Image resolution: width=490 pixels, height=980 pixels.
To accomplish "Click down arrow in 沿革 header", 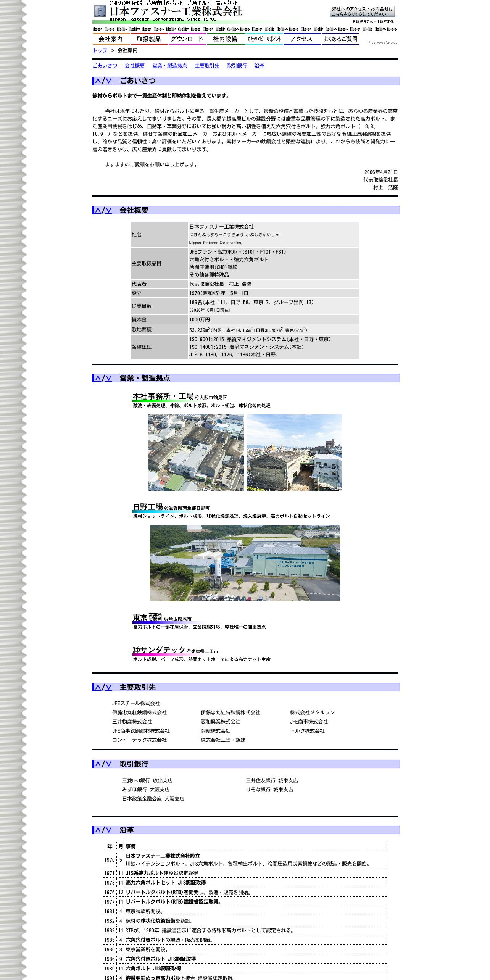I will [x=109, y=830].
